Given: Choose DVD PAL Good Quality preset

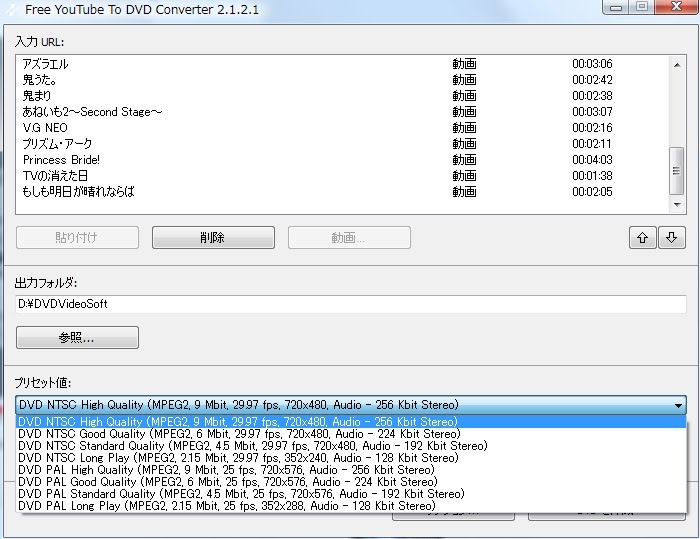Looking at the screenshot, I should click(x=351, y=482).
